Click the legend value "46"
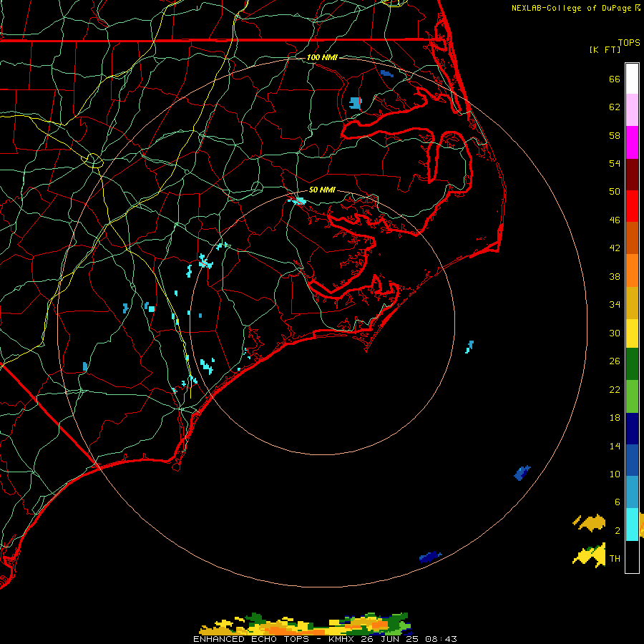The width and height of the screenshot is (644, 644). [x=615, y=220]
